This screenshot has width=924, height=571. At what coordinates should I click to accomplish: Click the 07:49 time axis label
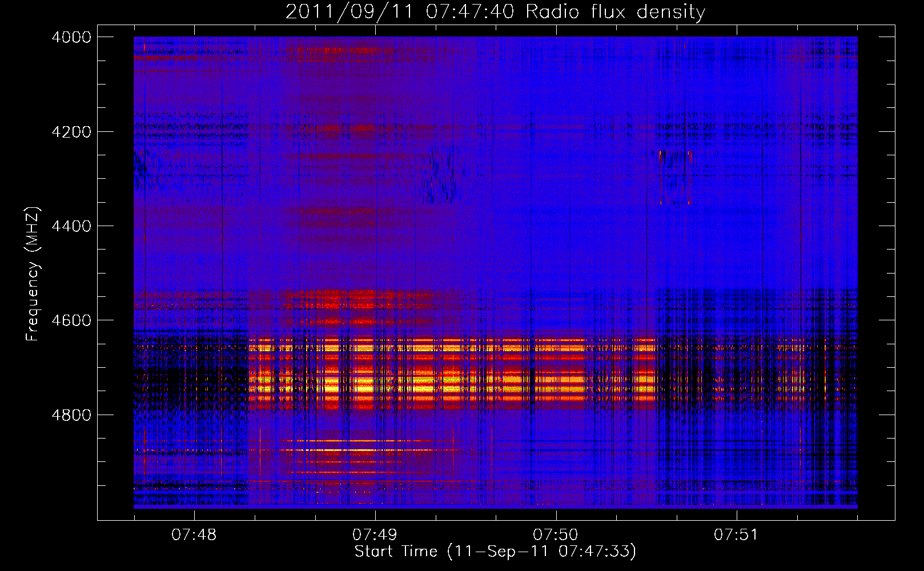375,535
